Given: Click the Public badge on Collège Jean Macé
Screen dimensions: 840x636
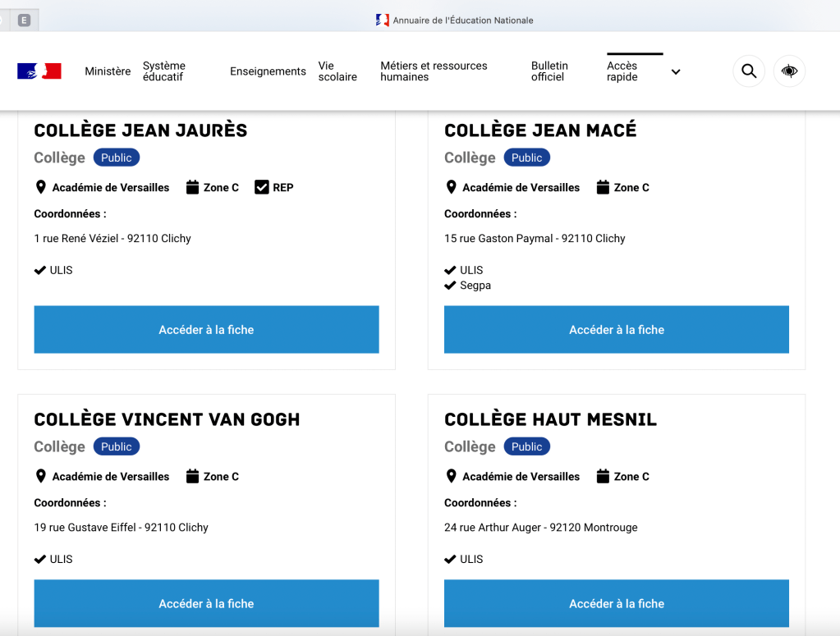Looking at the screenshot, I should coord(526,158).
